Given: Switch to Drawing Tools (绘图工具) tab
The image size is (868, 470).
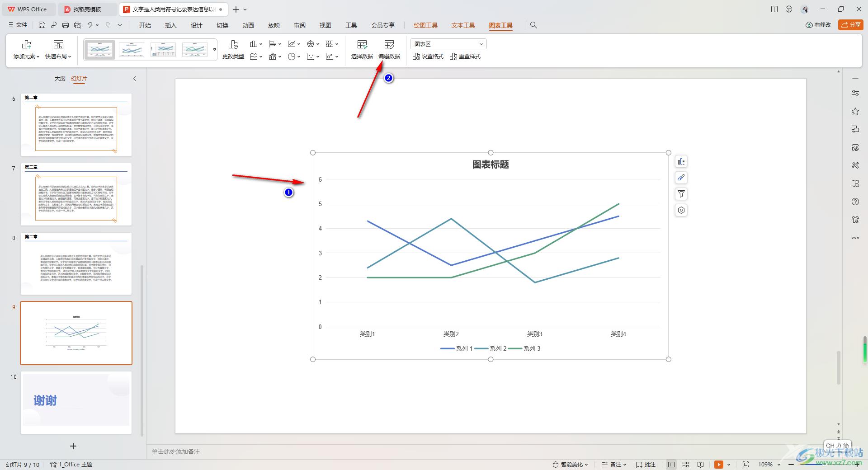Looking at the screenshot, I should (425, 25).
